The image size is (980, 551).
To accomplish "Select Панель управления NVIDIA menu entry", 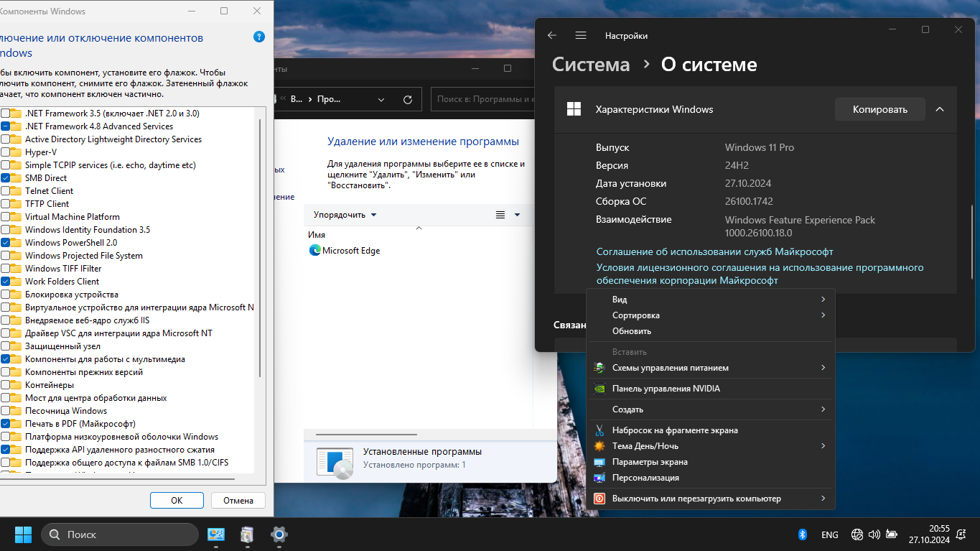I will coord(666,389).
